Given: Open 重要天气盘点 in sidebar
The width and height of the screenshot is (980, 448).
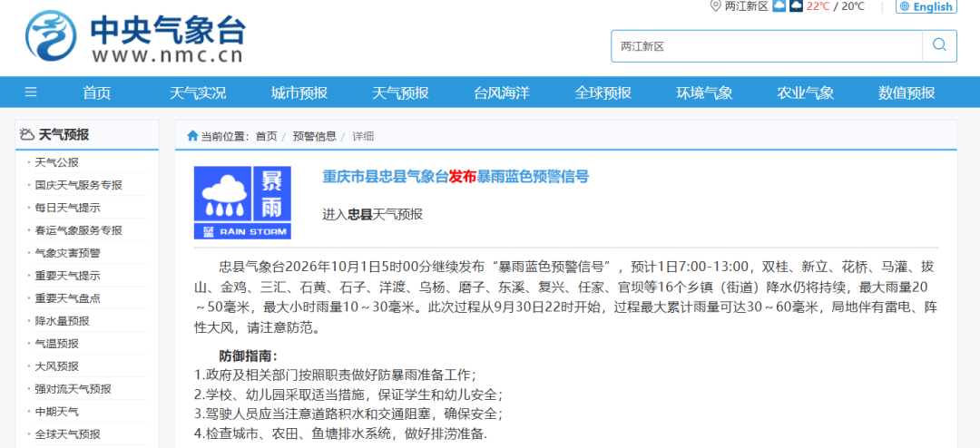Looking at the screenshot, I should (67, 298).
